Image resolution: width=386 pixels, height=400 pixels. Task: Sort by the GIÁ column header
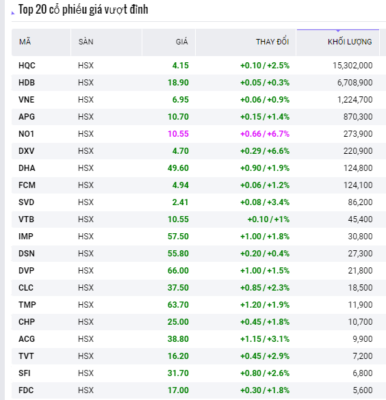169,42
